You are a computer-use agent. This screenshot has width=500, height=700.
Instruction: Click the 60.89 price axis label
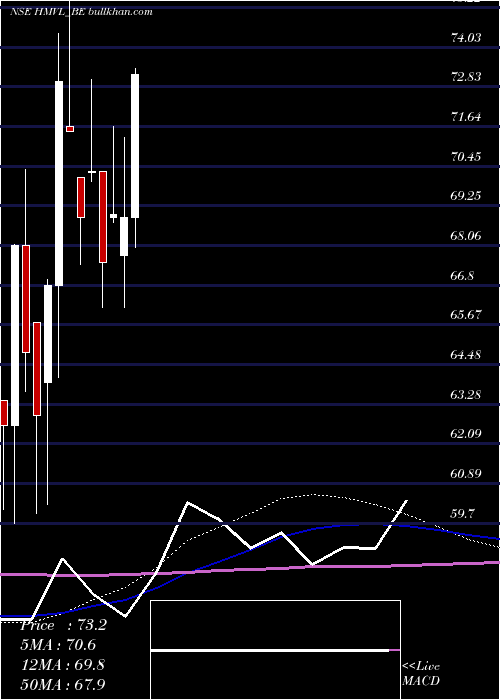466,474
